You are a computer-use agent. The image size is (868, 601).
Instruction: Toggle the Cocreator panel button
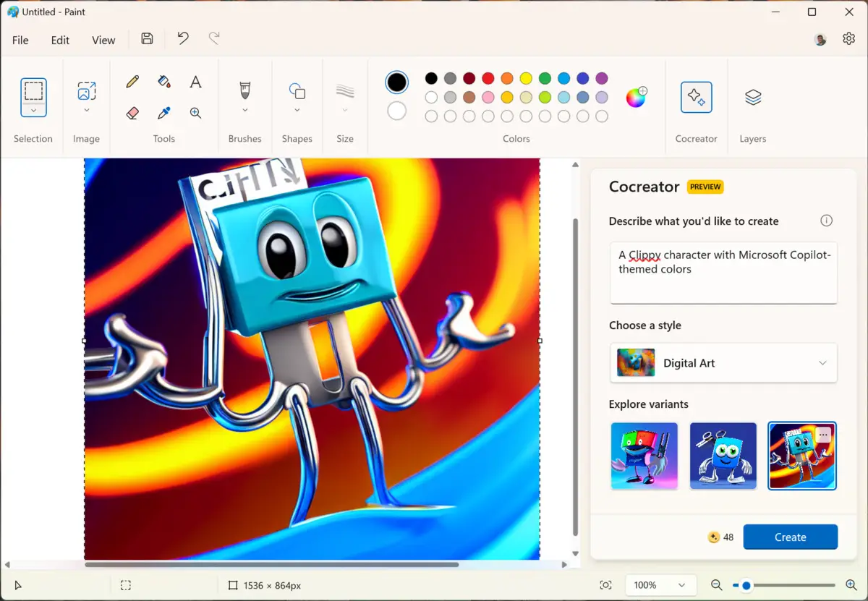click(x=696, y=98)
